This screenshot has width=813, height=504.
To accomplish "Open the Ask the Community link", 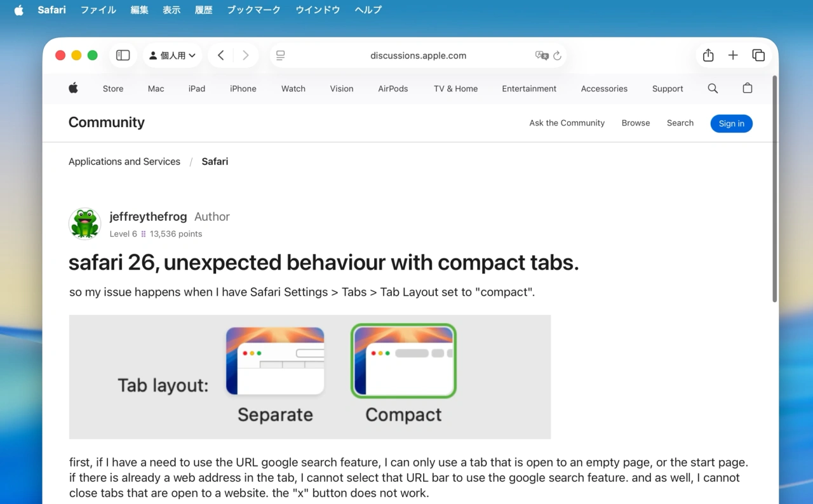I will (567, 123).
